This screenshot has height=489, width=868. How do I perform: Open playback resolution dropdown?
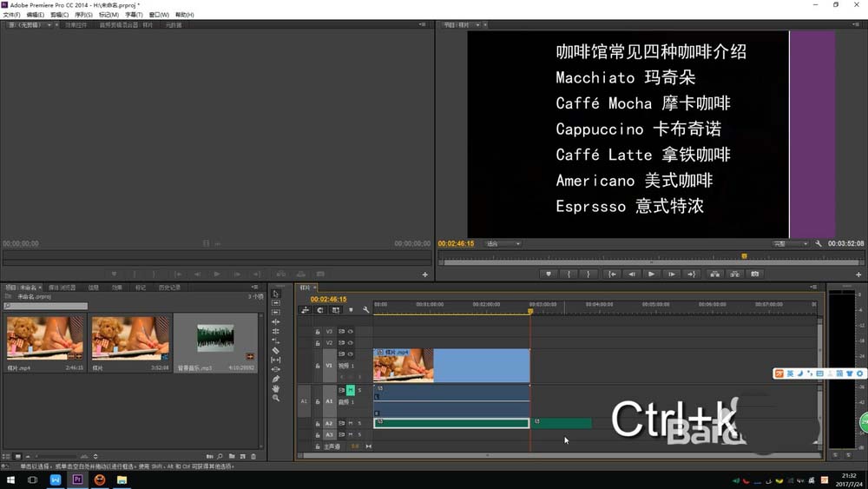(791, 244)
